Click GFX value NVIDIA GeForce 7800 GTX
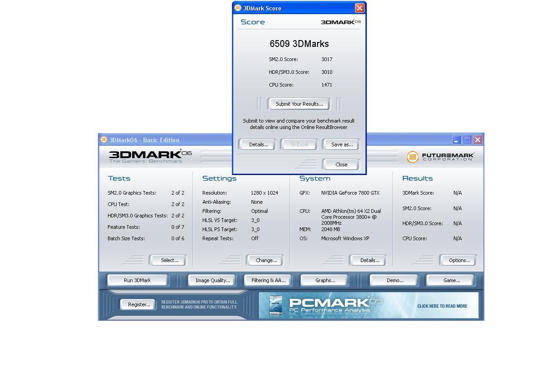 (x=350, y=193)
